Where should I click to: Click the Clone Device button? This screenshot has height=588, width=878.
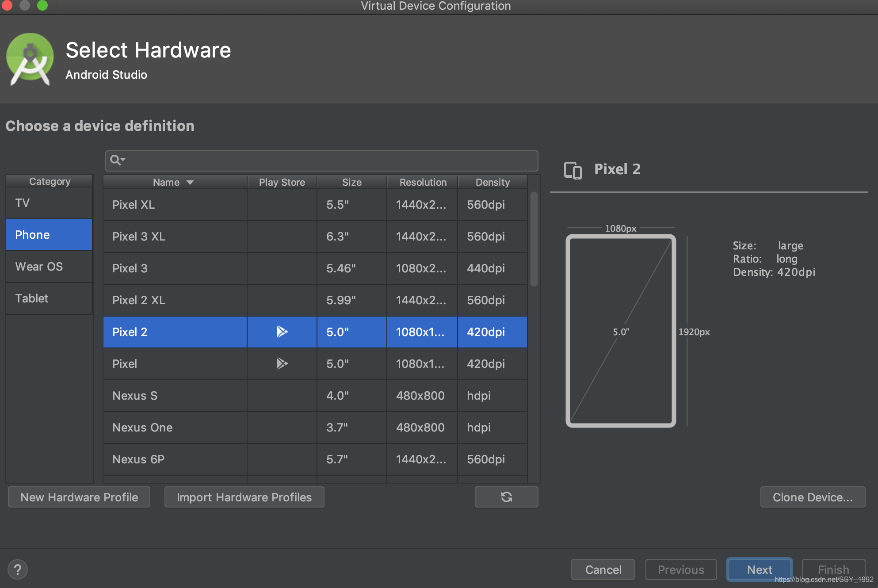point(812,497)
